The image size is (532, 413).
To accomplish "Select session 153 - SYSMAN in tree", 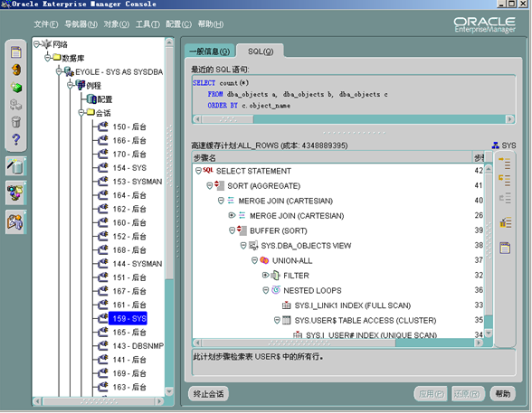I will 138,182.
